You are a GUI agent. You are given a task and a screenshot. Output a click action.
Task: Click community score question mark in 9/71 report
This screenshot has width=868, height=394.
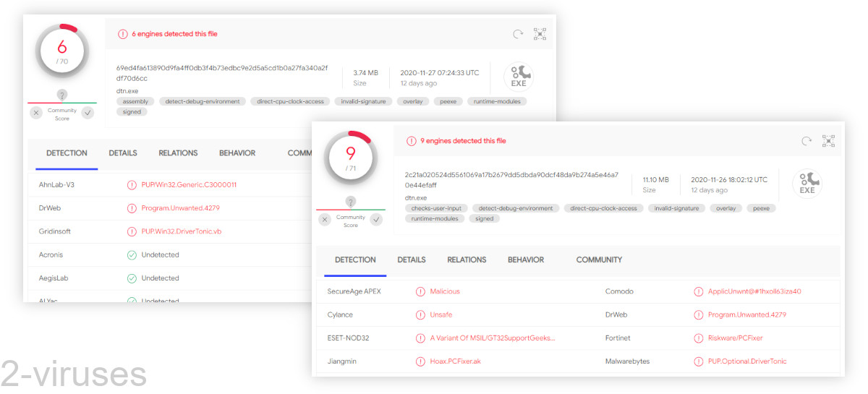(351, 202)
